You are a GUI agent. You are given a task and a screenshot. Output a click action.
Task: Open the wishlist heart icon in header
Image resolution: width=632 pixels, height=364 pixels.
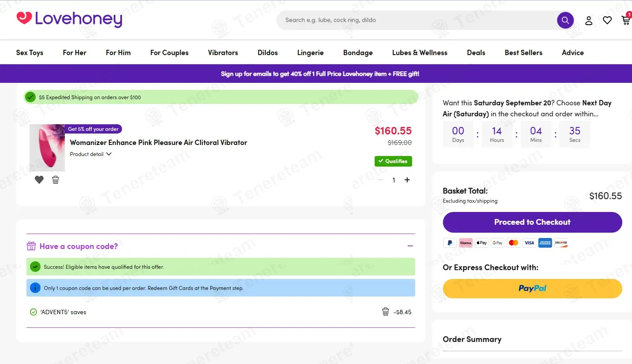click(x=607, y=20)
